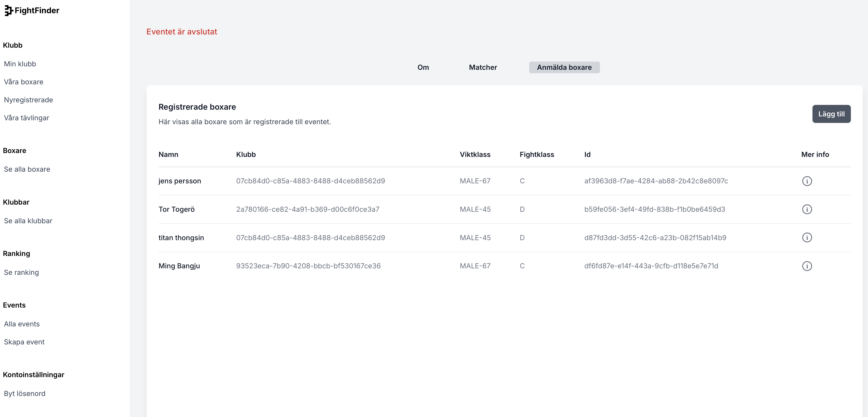The width and height of the screenshot is (868, 417).
Task: Open Våra tävlingar link
Action: pyautogui.click(x=26, y=118)
